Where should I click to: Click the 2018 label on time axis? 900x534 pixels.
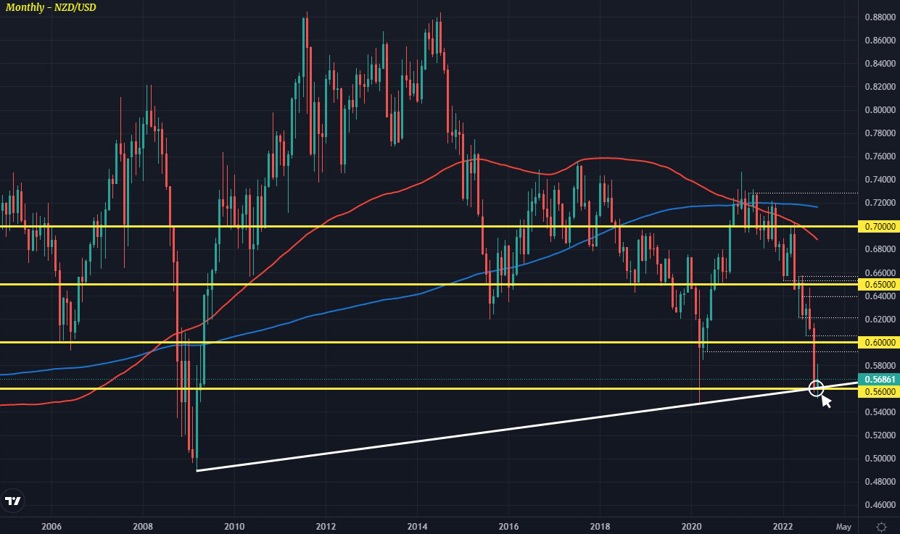(x=600, y=527)
